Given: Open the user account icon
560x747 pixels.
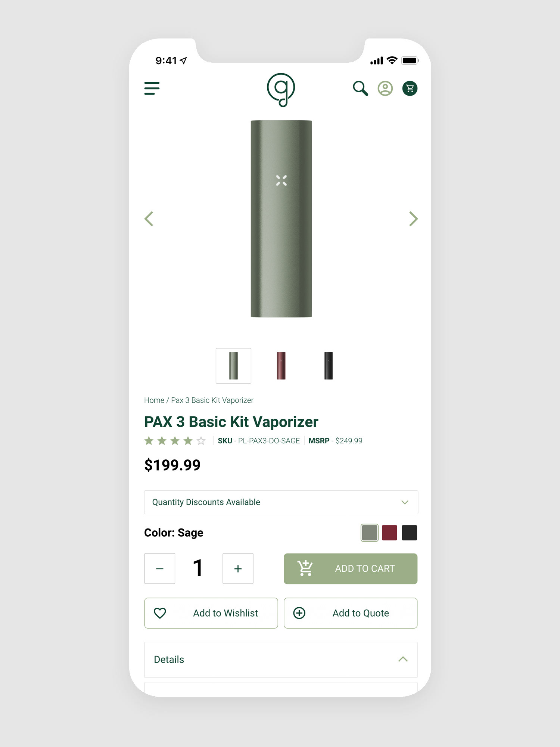Looking at the screenshot, I should (x=385, y=89).
